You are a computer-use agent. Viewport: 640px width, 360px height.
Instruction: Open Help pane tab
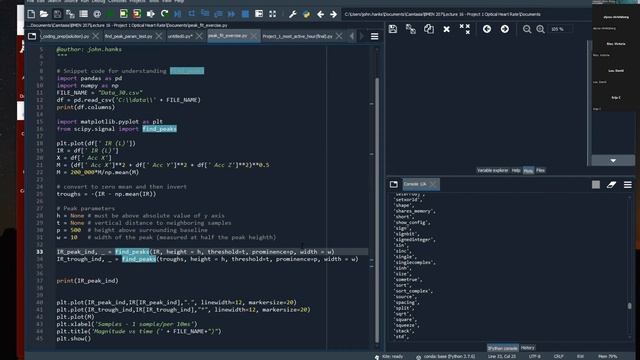coord(516,170)
